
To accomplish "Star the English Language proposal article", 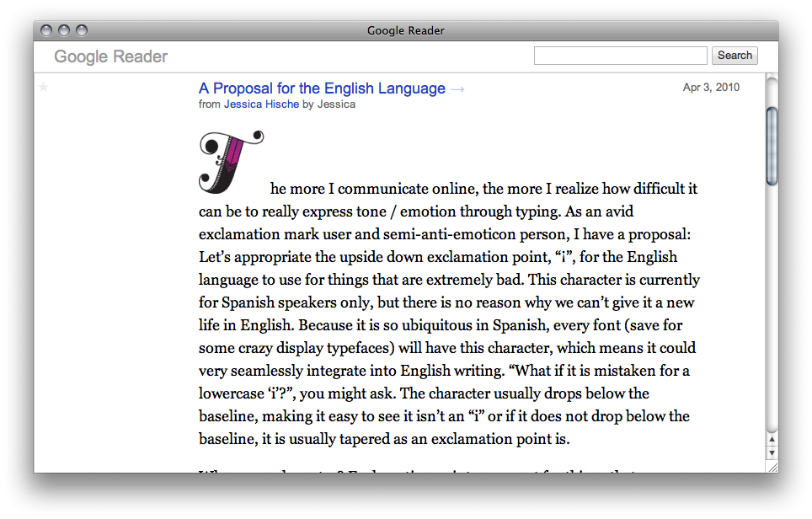I will click(x=44, y=87).
